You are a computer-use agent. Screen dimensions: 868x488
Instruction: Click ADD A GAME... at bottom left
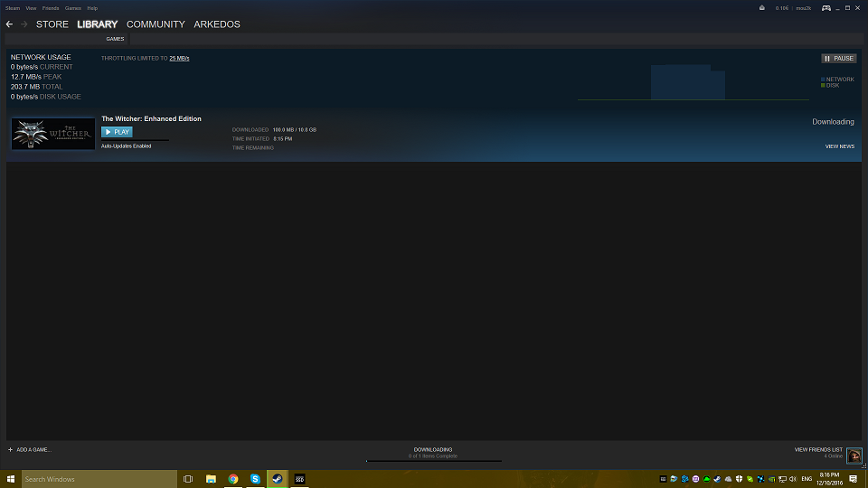[x=33, y=450]
